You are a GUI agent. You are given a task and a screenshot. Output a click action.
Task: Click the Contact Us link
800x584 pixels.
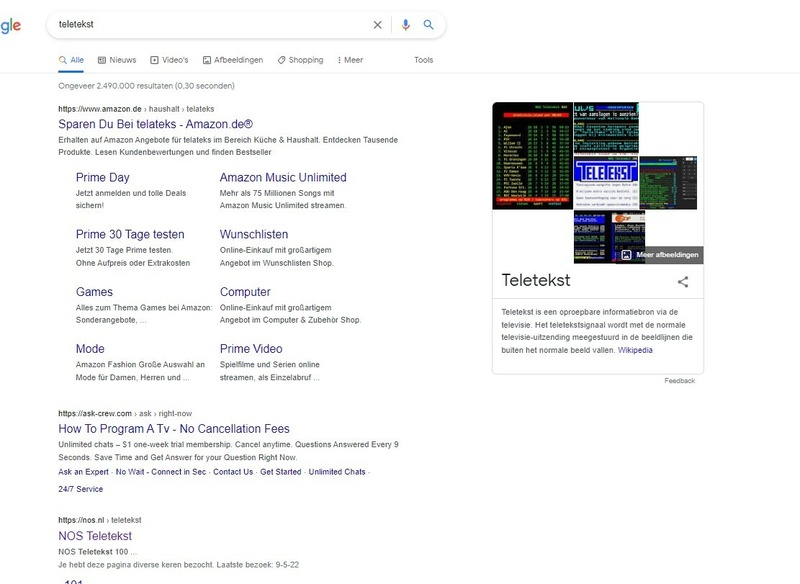pos(233,472)
